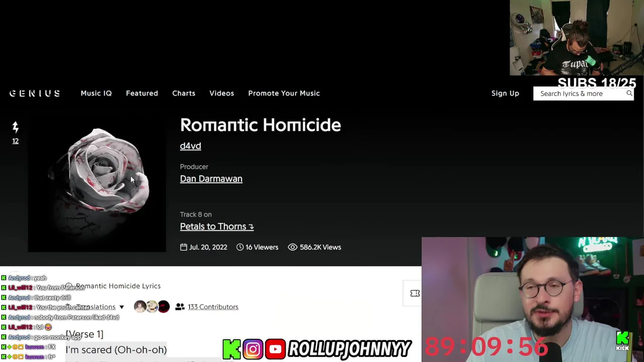This screenshot has width=644, height=362.
Task: Click the clock icon next to 16 Viewers
Action: pos(240,247)
